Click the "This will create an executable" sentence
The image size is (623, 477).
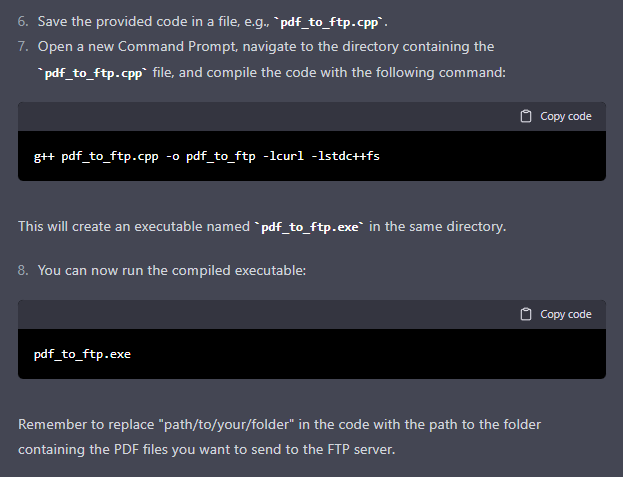pos(130,226)
